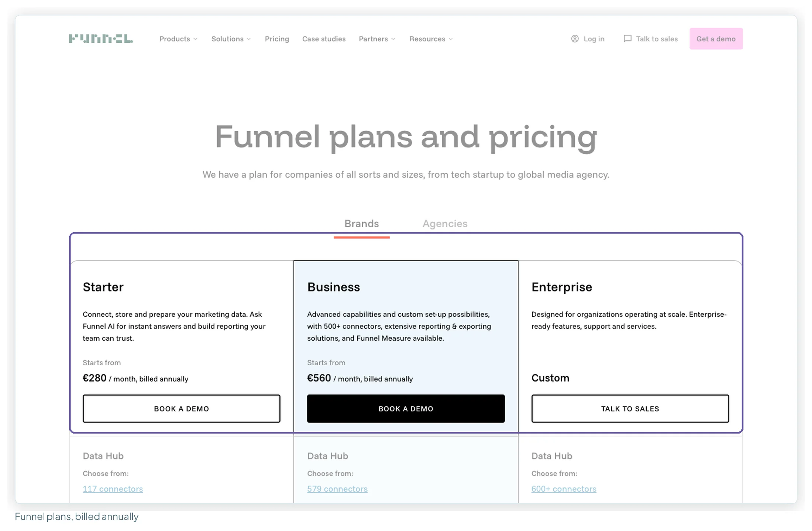Expand the Resources dropdown chevron
The image size is (812, 531).
pyautogui.click(x=451, y=39)
